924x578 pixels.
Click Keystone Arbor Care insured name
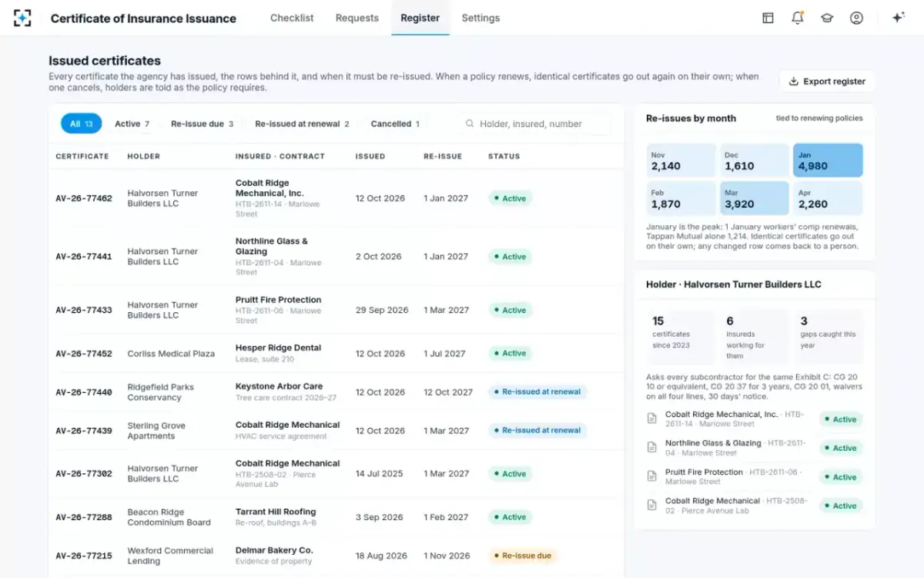click(279, 386)
